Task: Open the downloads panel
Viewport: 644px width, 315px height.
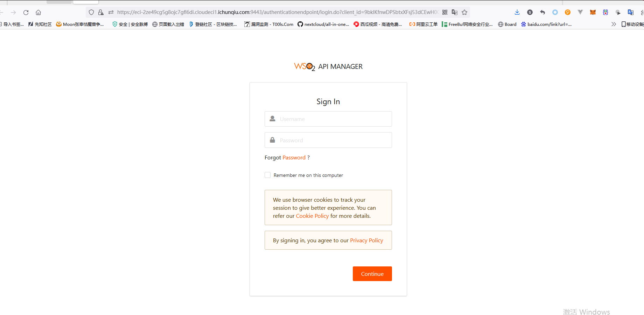Action: coord(517,13)
